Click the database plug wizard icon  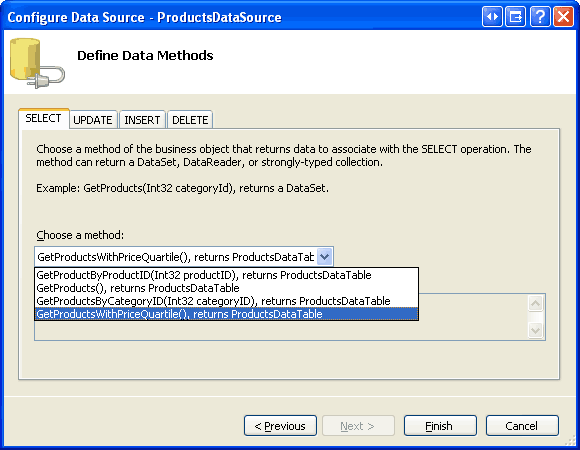[37, 63]
